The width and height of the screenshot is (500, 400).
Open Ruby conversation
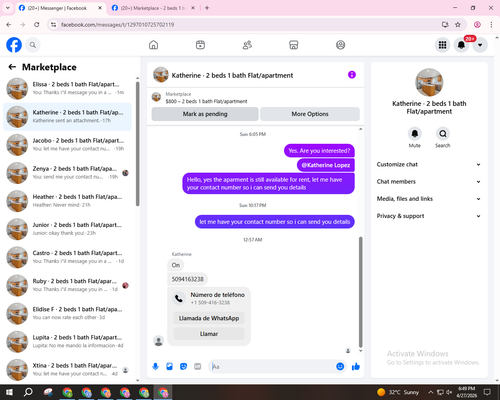point(67,285)
